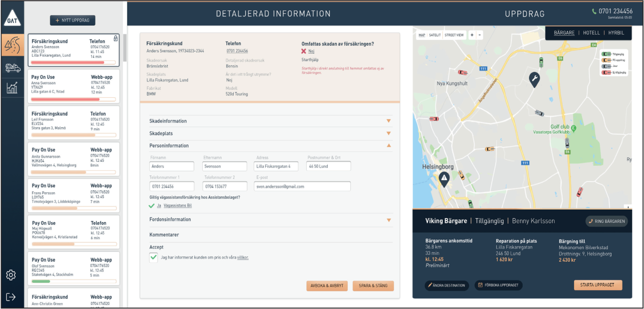Click the phone number link 0701 234456
Image resolution: width=644 pixels, height=309 pixels.
[x=237, y=51]
